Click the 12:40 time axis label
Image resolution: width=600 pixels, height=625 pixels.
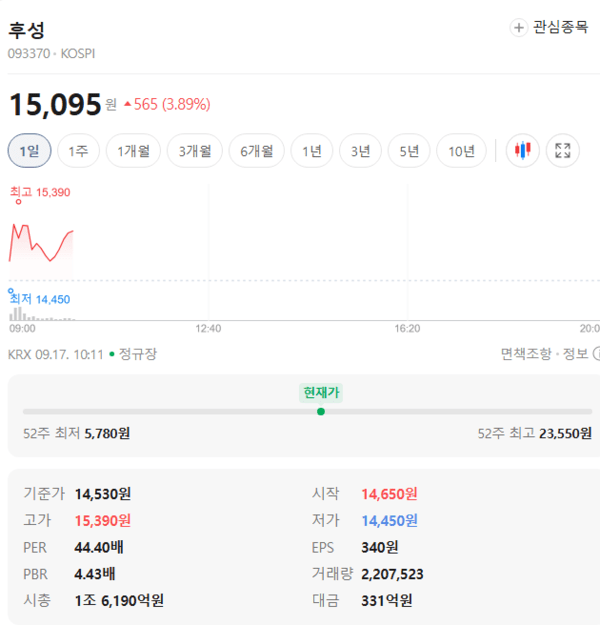coord(208,328)
